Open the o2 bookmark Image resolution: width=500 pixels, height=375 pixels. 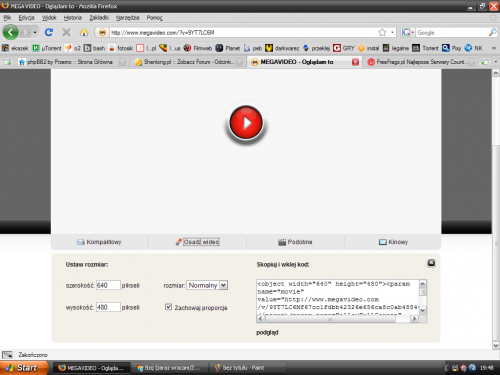point(73,48)
